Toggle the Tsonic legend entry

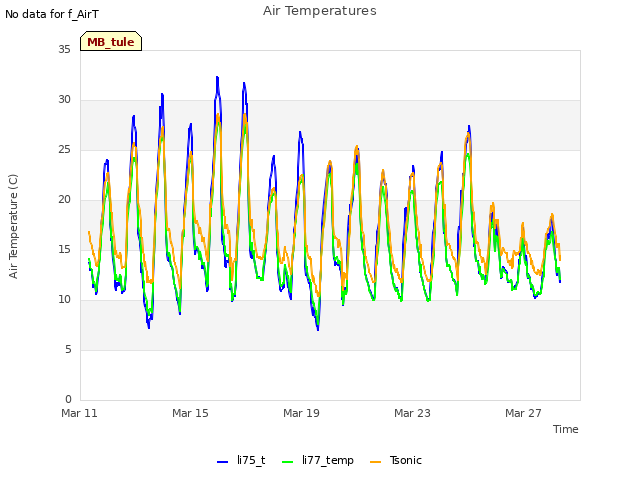396,460
